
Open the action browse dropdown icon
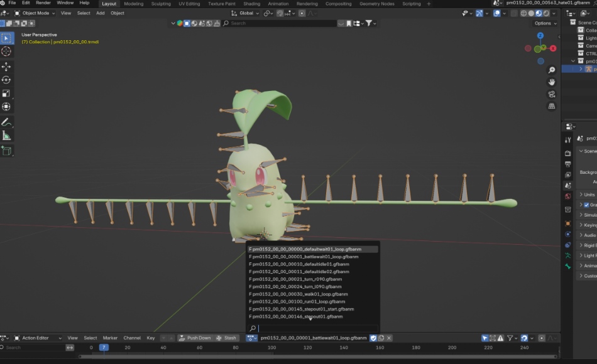pyautogui.click(x=251, y=338)
